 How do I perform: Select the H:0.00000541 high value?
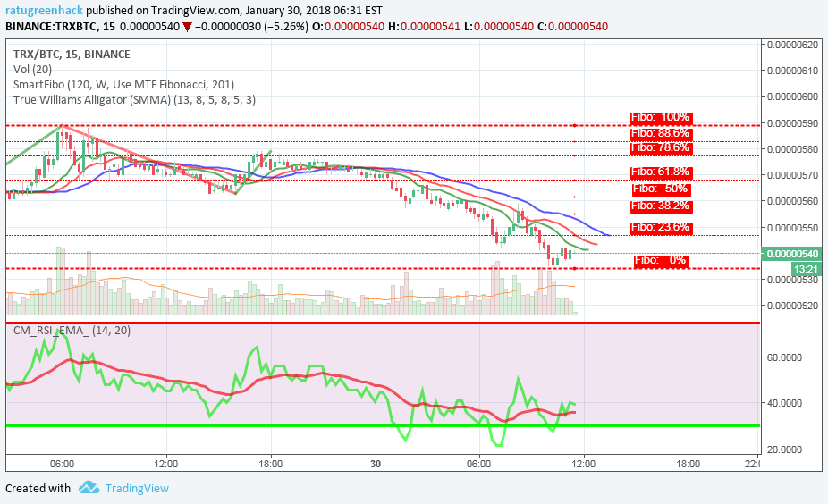tap(424, 27)
